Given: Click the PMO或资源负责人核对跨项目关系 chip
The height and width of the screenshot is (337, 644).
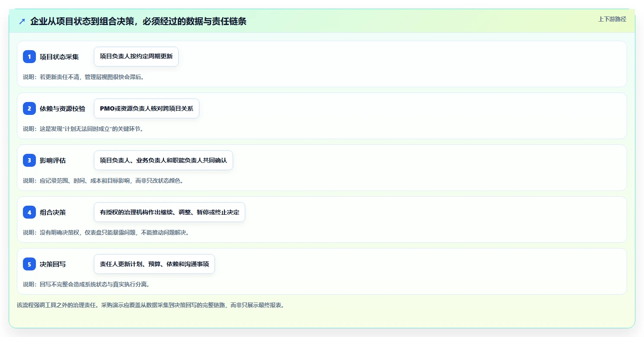Looking at the screenshot, I should (x=147, y=108).
